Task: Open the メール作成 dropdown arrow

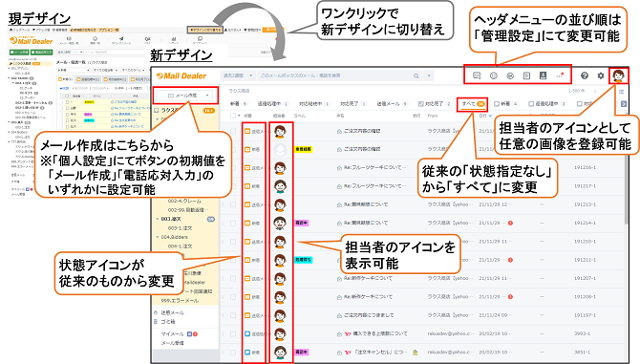Action: click(207, 96)
